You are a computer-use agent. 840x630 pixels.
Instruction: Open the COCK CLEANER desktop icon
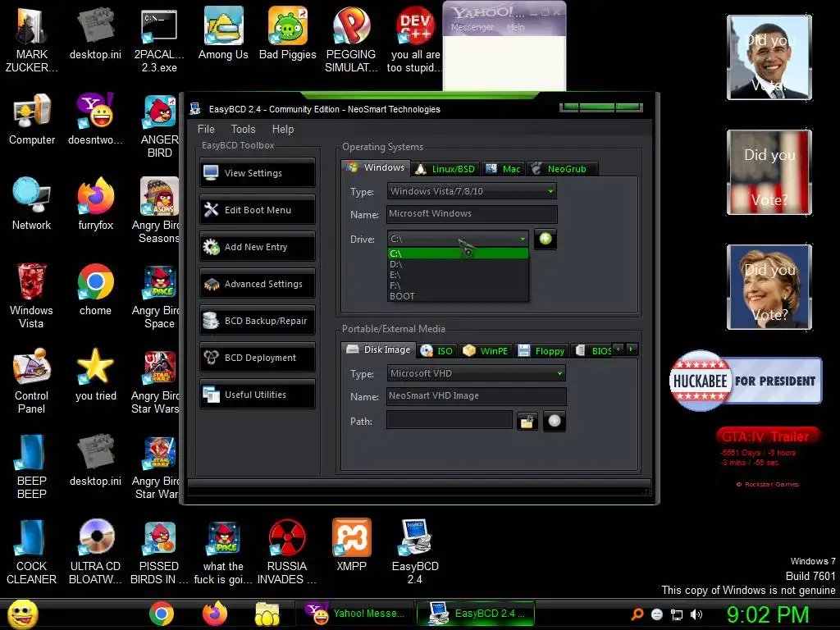(x=32, y=552)
